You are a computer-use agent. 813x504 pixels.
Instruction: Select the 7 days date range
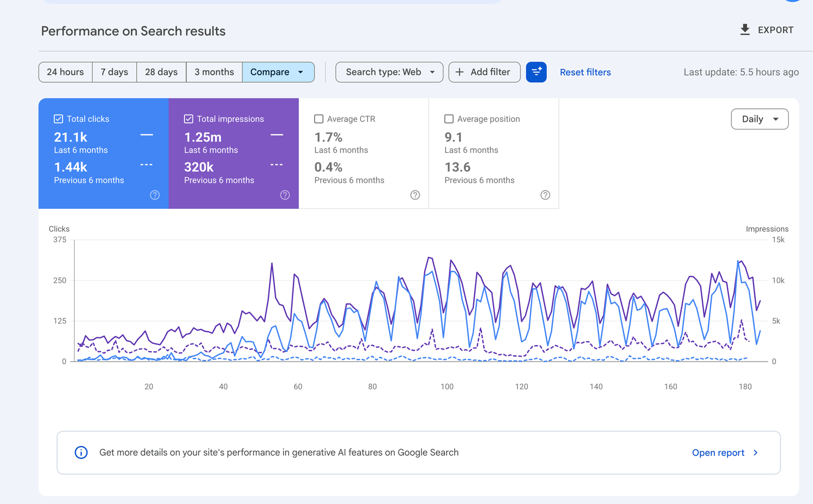pos(114,72)
